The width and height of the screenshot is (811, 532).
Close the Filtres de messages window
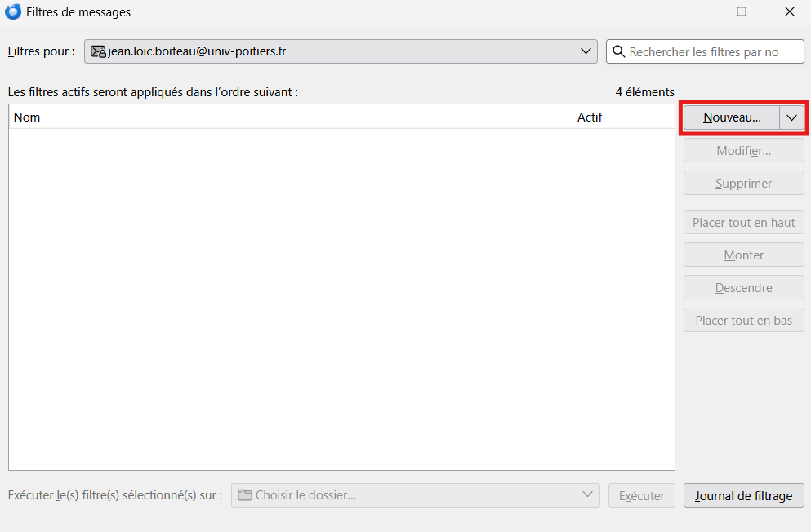tap(789, 11)
